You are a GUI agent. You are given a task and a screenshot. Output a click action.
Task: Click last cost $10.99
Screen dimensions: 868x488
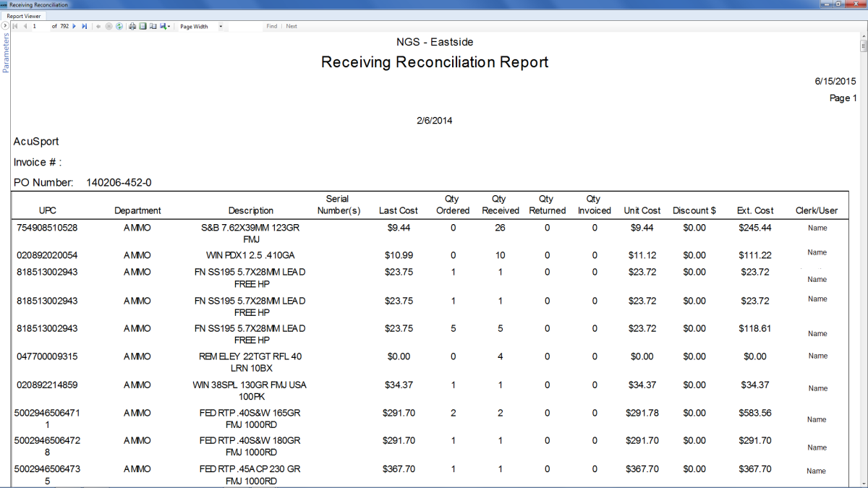pyautogui.click(x=399, y=255)
